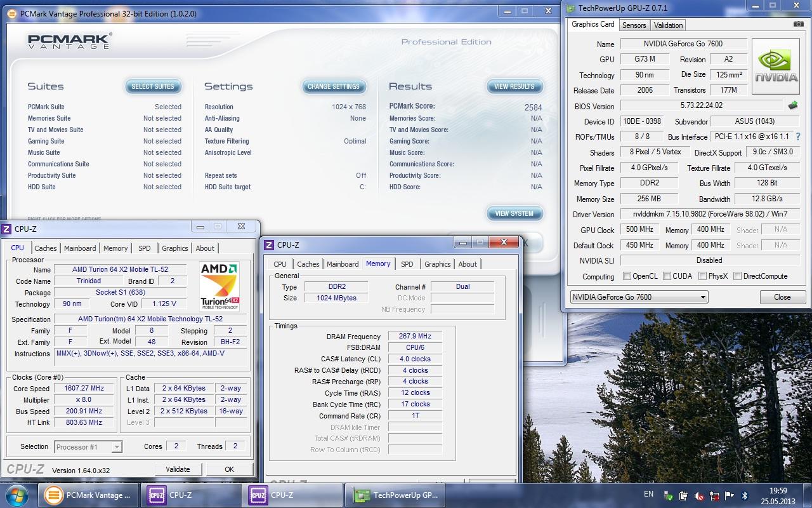This screenshot has width=812, height=508.
Task: Click the BIOS Version field 5.73.22.24.02
Action: pos(701,105)
